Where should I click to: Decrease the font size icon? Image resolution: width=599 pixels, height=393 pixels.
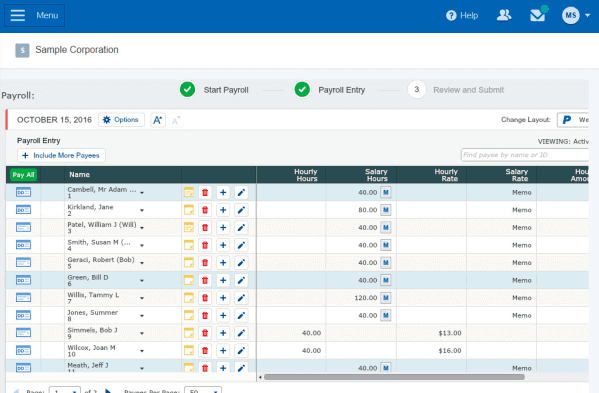pyautogui.click(x=176, y=120)
